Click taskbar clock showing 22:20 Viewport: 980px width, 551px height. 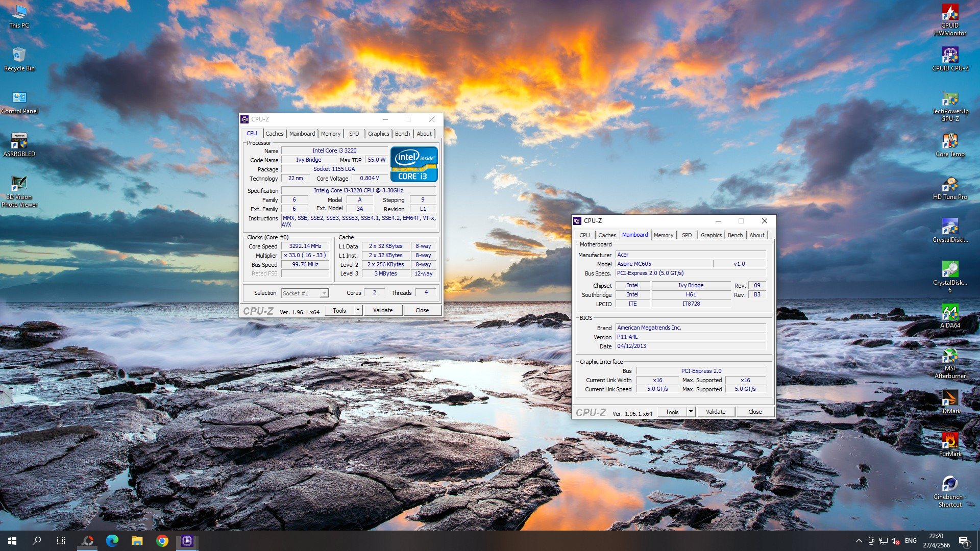point(936,541)
